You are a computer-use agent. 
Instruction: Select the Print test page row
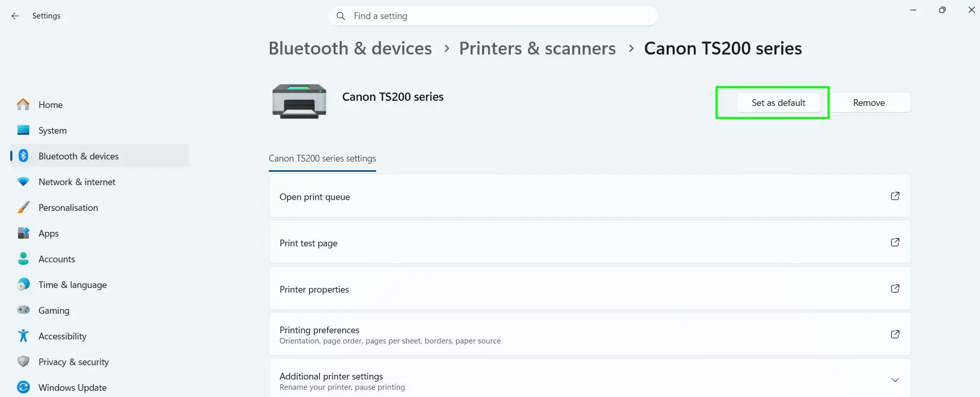589,242
